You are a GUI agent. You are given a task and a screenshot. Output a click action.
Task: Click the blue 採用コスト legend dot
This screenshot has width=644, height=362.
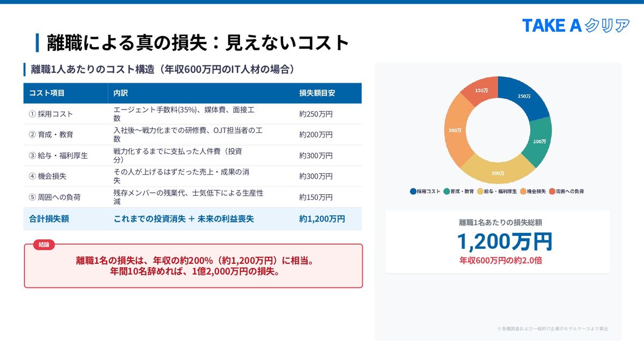413,191
